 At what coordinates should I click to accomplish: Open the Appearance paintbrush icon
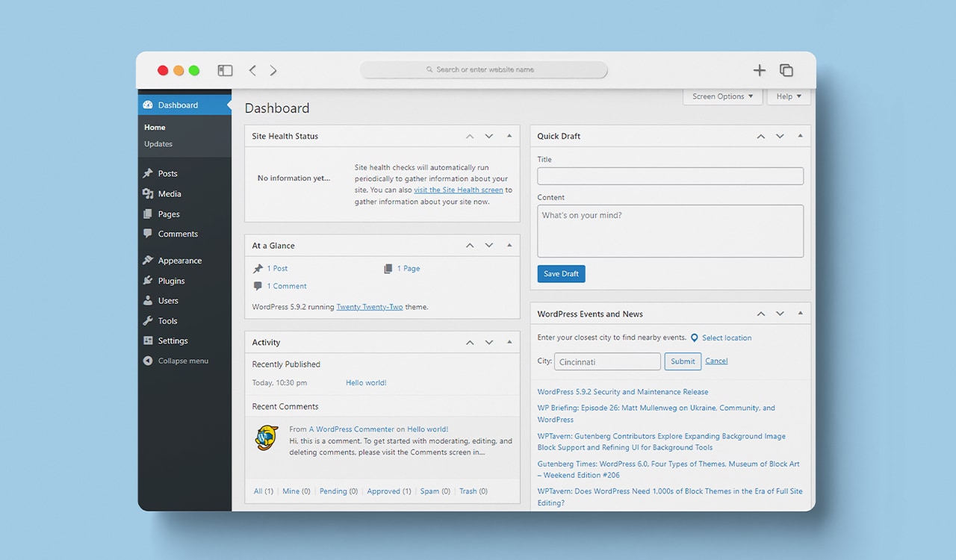pos(149,260)
